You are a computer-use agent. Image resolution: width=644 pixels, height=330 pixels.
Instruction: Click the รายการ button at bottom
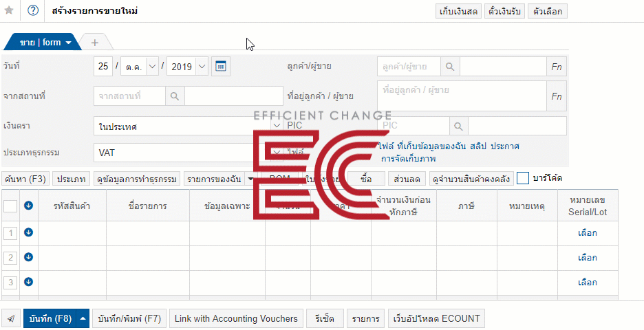[365, 318]
